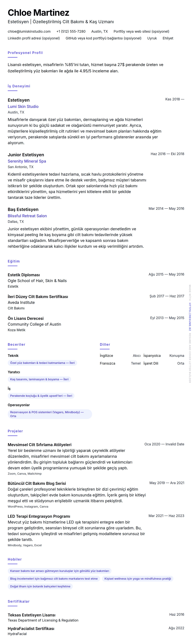Image resolution: width=192 pixels, height=644 pixels.
Task: Open the Serenity Mineral Spa company link
Action: pos(27,161)
